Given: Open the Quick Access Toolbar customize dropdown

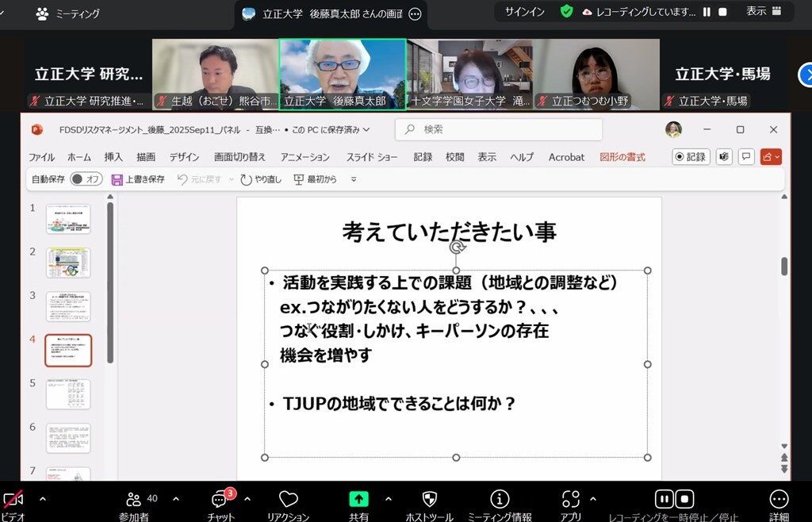Looking at the screenshot, I should click(354, 179).
